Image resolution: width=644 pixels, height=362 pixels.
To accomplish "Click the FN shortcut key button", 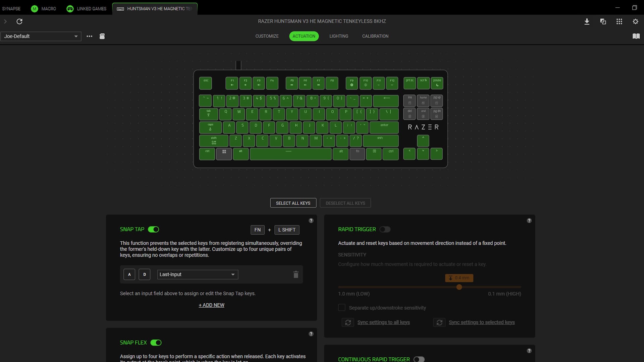I will 258,230.
